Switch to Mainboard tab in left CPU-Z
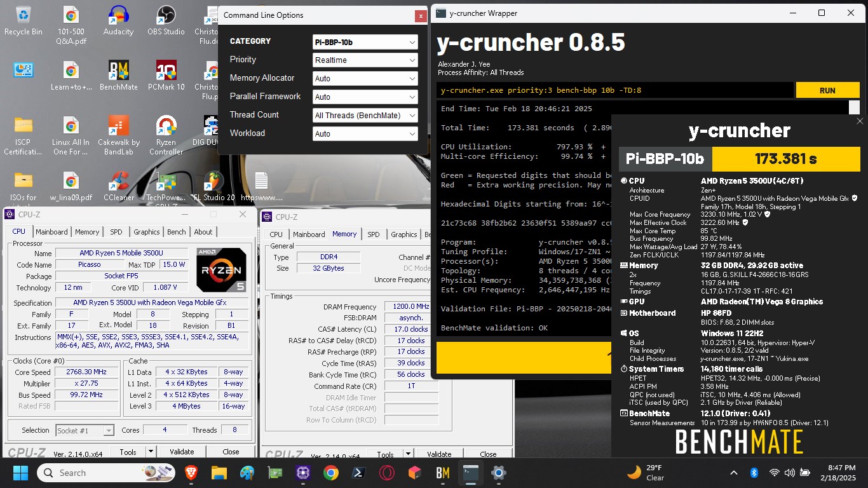 [x=51, y=232]
